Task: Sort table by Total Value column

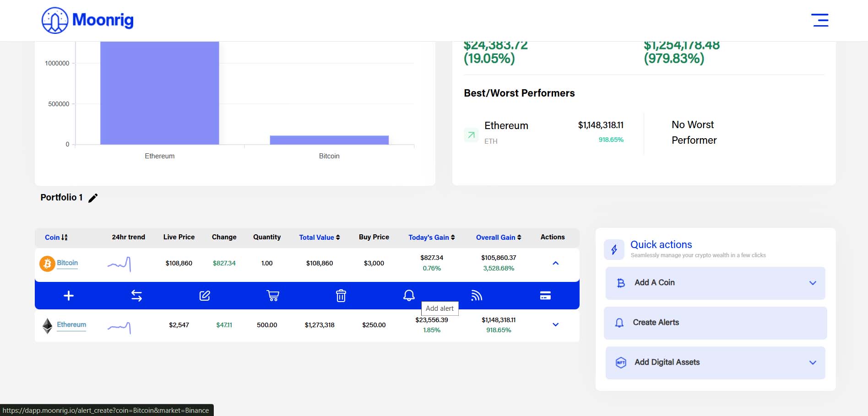Action: click(320, 238)
